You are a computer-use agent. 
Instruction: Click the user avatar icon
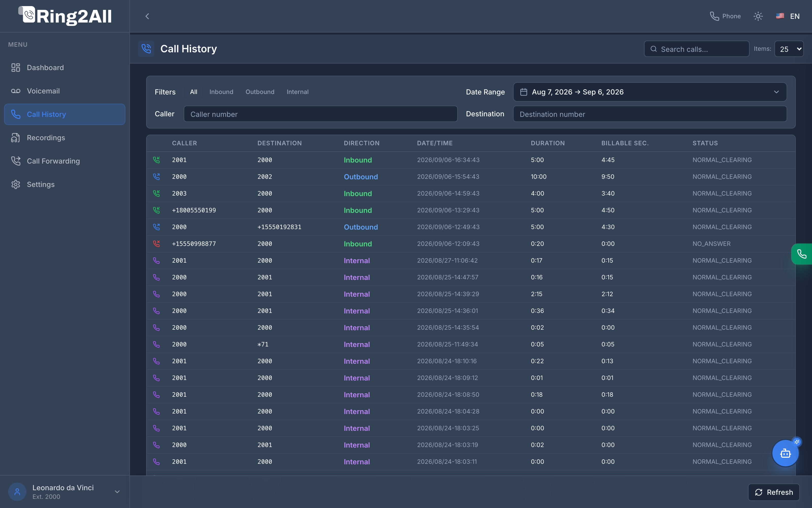[x=17, y=492]
